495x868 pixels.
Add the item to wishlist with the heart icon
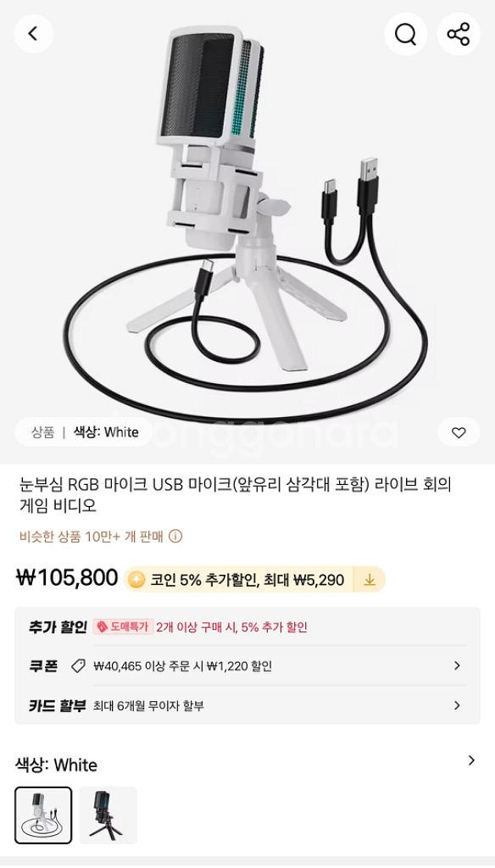click(459, 432)
